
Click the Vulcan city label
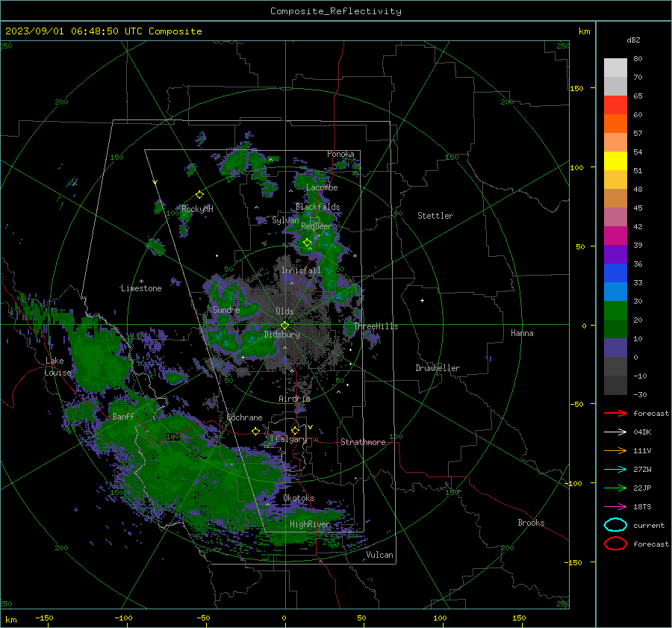[x=380, y=555]
